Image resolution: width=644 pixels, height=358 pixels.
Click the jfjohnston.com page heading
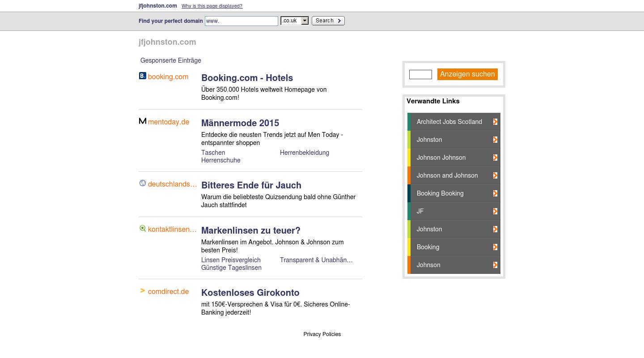point(167,42)
